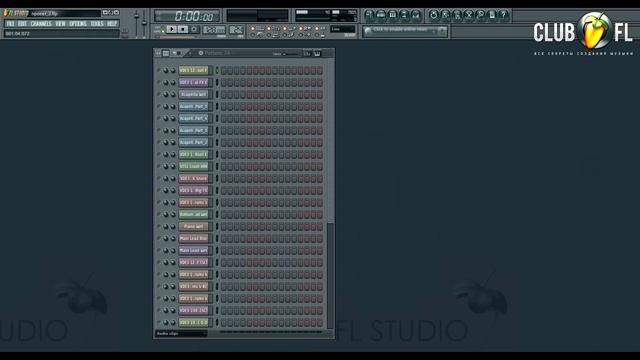The image size is (640, 360).
Task: Open the TOOLS menu
Action: coord(97,24)
